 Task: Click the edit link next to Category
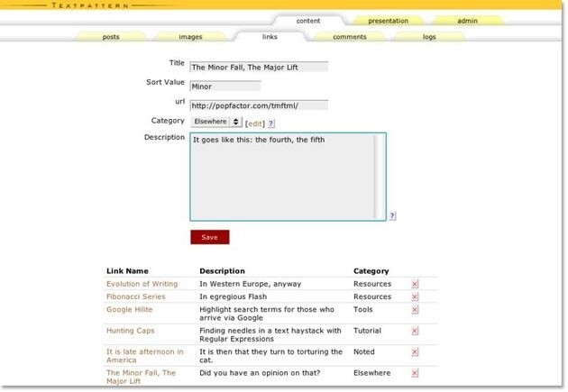pos(255,123)
